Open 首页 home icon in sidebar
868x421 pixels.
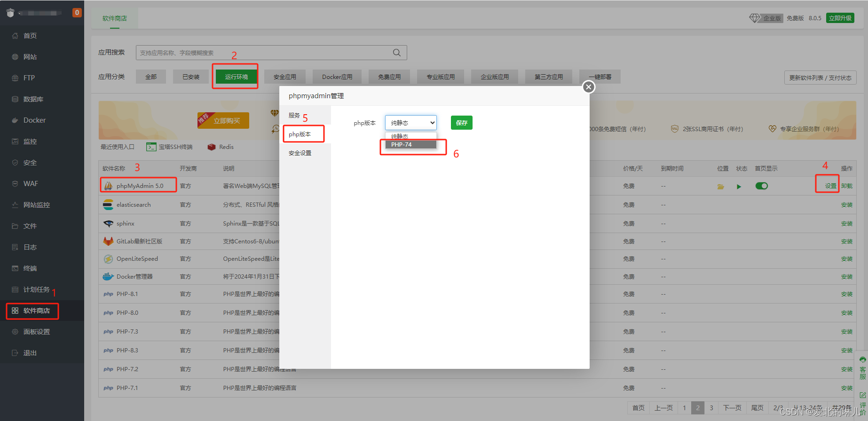15,36
